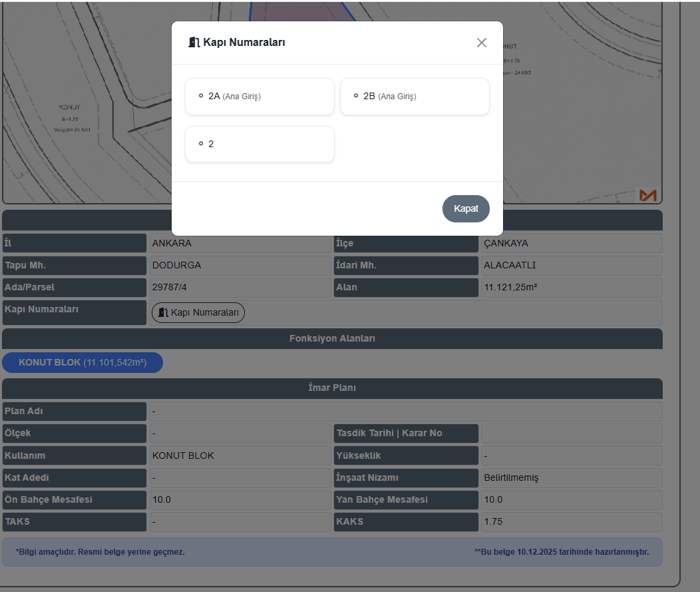Close the Kapı Numaraları dialog with X
Image resolution: width=700 pixels, height=592 pixels.
tap(482, 43)
